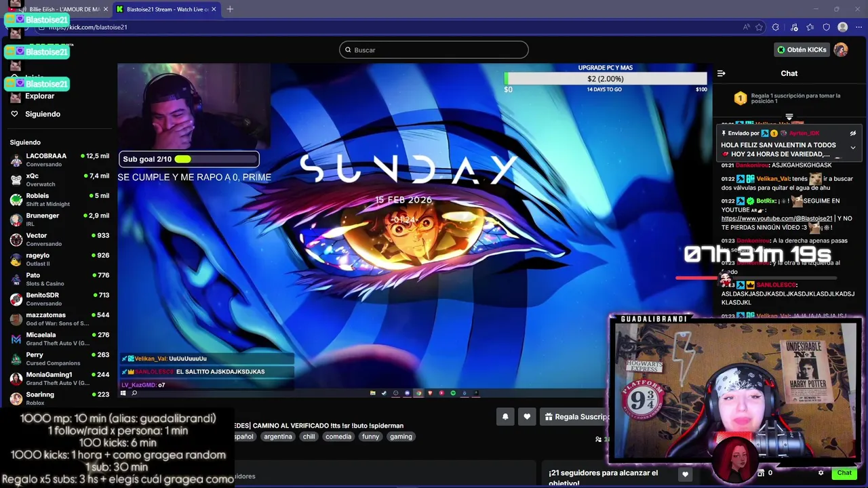Click search magnifier in streamed taskbar
868x488 pixels.
pos(134,393)
